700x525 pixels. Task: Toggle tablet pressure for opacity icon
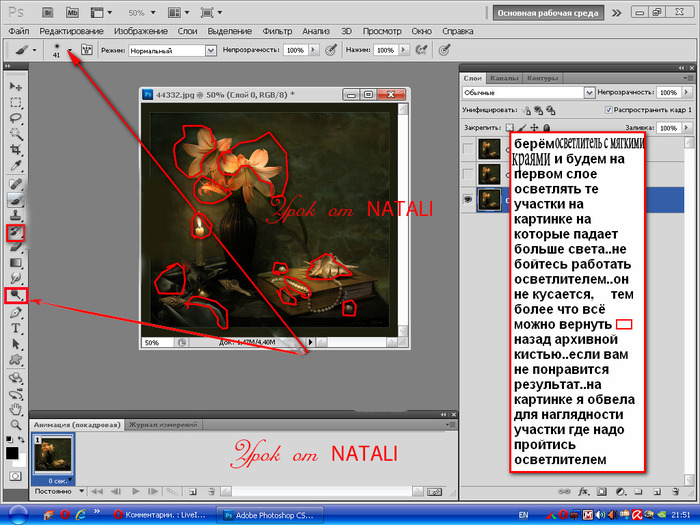coord(331,50)
